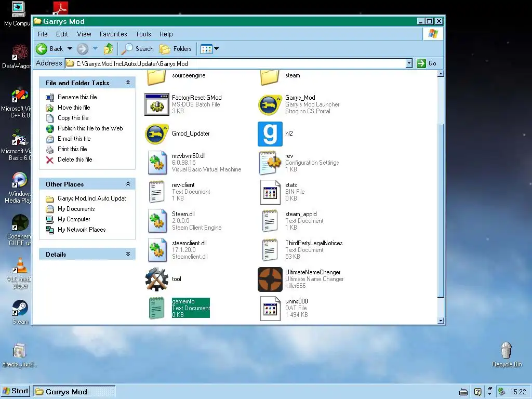Open the Views toolbar button
The width and height of the screenshot is (532, 399).
(206, 49)
